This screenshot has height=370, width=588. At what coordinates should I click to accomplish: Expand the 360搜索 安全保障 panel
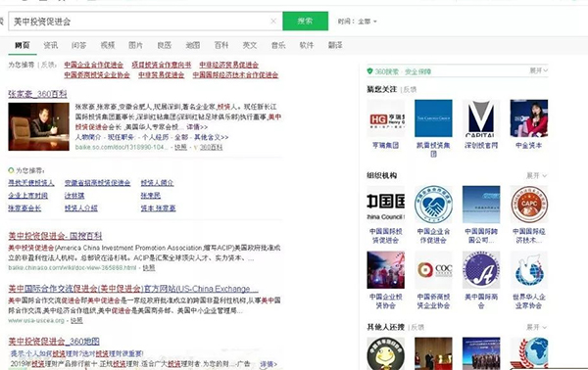(x=538, y=70)
